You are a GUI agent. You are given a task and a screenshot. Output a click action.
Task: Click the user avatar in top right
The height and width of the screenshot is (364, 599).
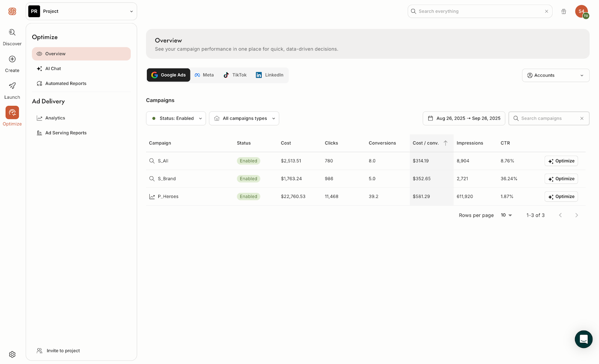[x=581, y=11]
